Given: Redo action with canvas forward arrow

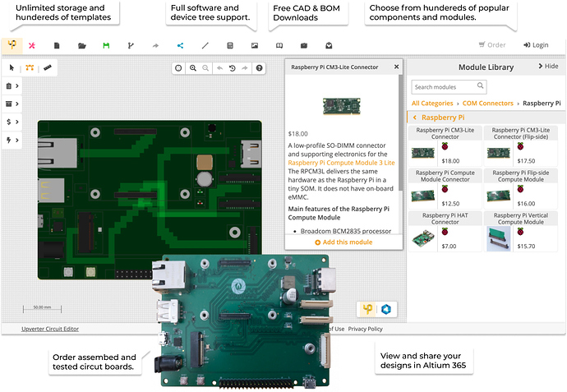Looking at the screenshot, I should click(x=245, y=68).
